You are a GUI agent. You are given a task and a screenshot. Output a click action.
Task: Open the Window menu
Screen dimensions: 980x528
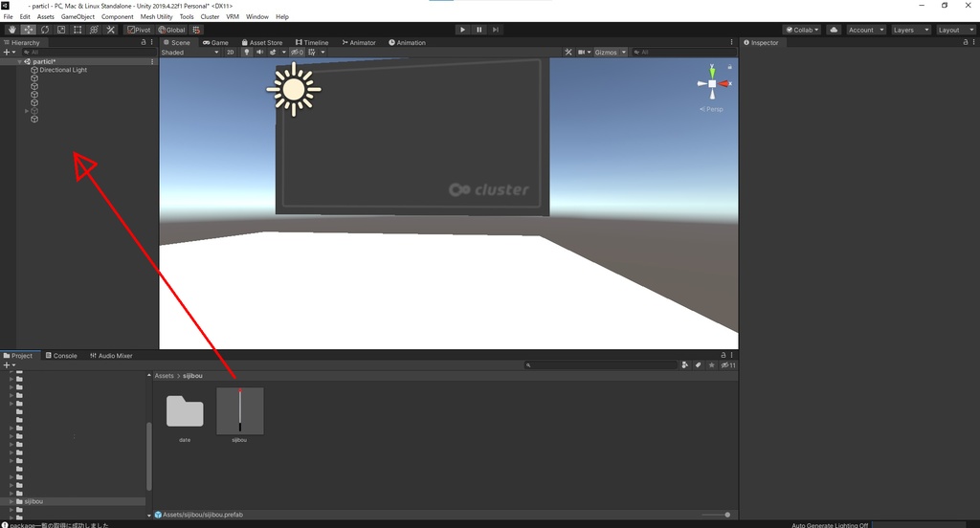256,17
